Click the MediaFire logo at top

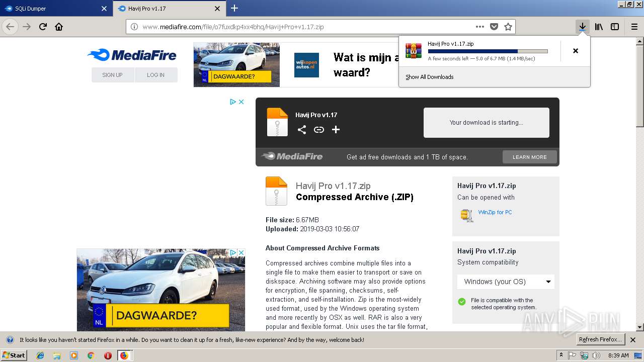click(x=132, y=55)
